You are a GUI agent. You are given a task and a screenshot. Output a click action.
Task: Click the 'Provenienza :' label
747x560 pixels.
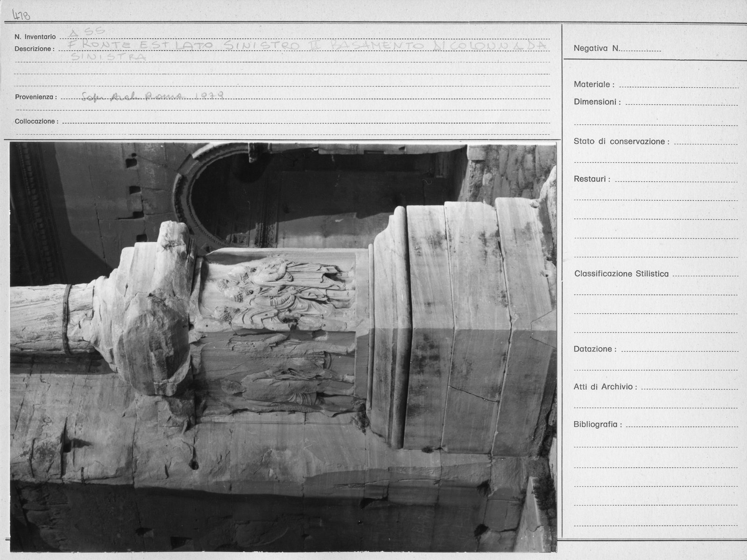35,97
